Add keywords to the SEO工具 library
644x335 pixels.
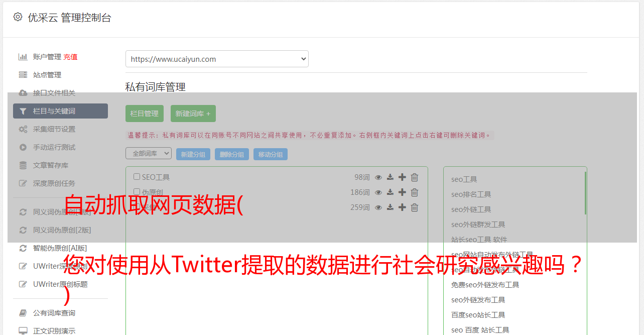coord(402,177)
